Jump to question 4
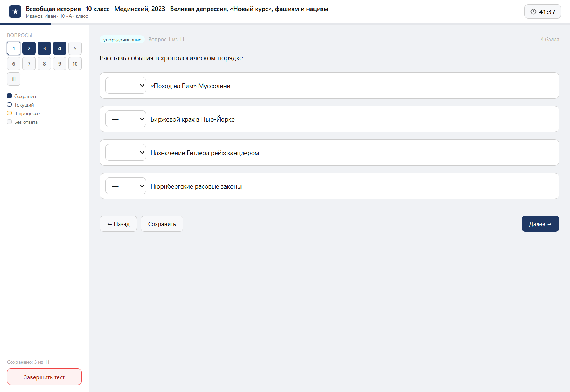The image size is (570, 392). [59, 48]
